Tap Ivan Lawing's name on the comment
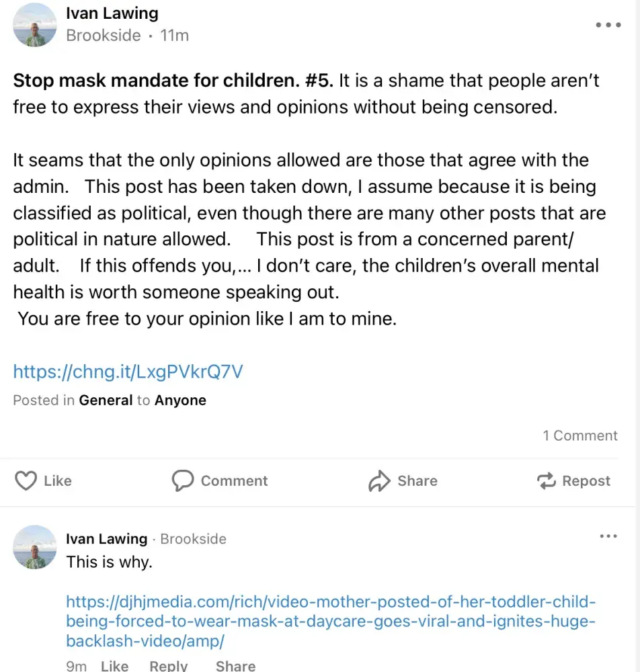This screenshot has height=672, width=640. 106,539
